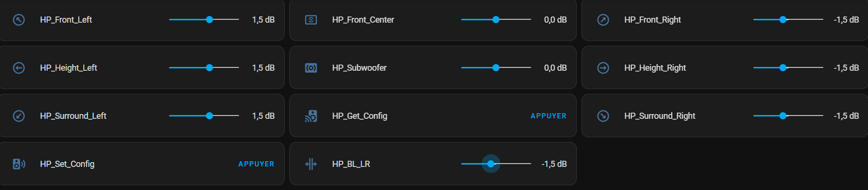Click the HP_Front_Right slider handle

coord(783,19)
